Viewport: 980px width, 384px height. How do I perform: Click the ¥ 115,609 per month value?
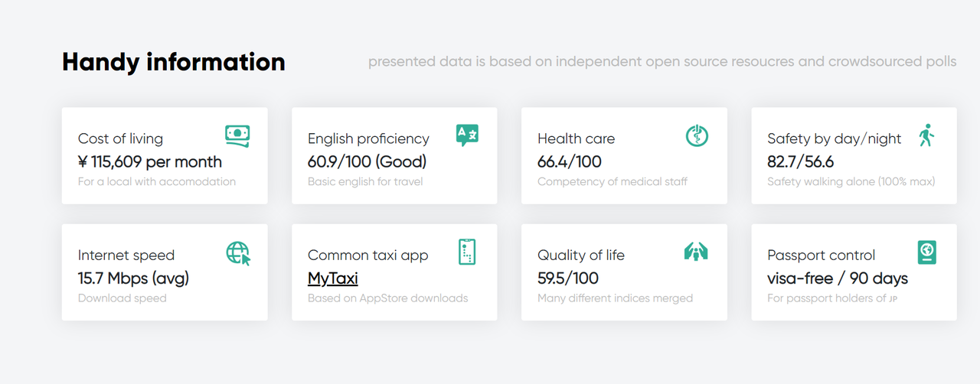pos(150,161)
